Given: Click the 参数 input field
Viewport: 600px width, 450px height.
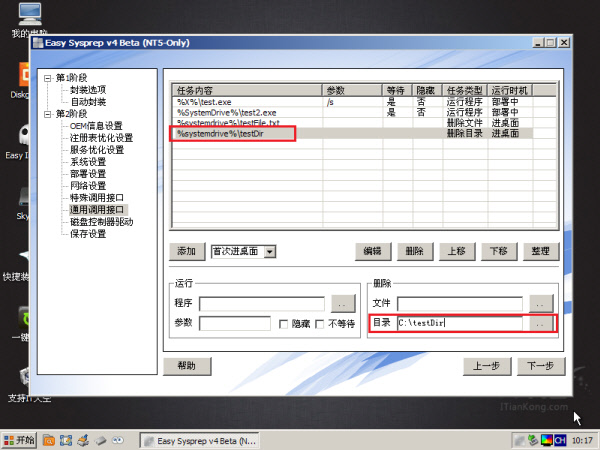Looking at the screenshot, I should click(235, 323).
